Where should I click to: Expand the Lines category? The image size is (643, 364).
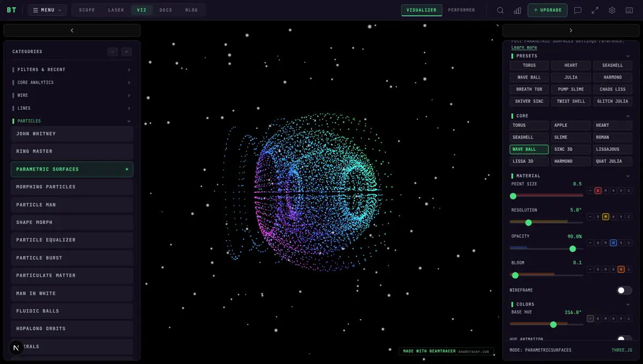click(x=72, y=108)
